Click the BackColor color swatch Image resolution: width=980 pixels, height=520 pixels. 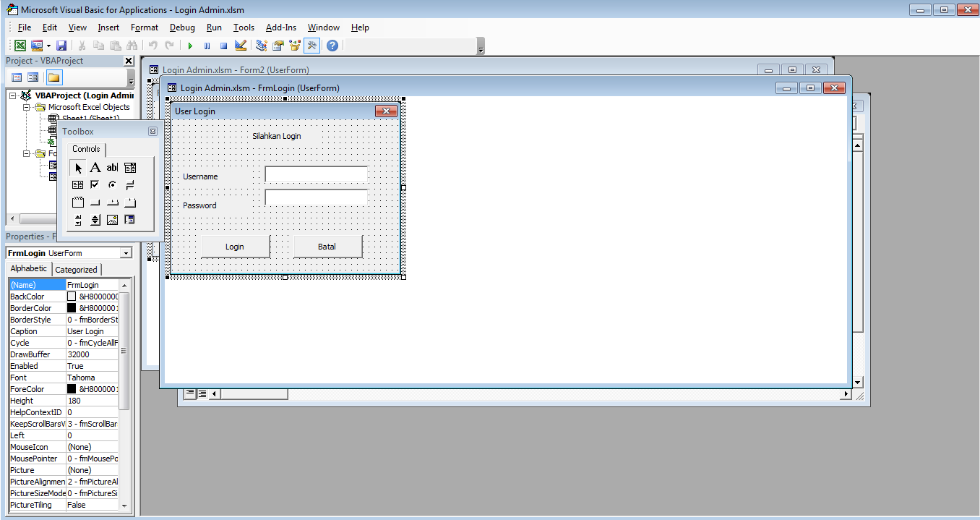coord(72,297)
